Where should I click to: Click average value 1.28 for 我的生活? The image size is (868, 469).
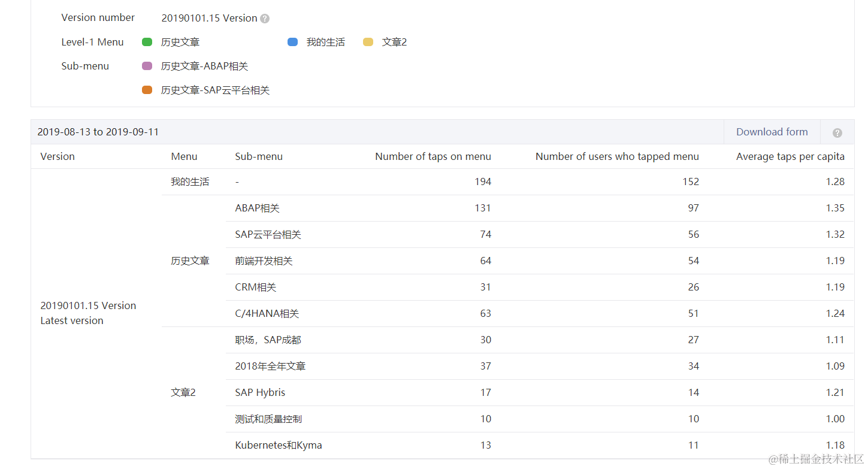[835, 181]
